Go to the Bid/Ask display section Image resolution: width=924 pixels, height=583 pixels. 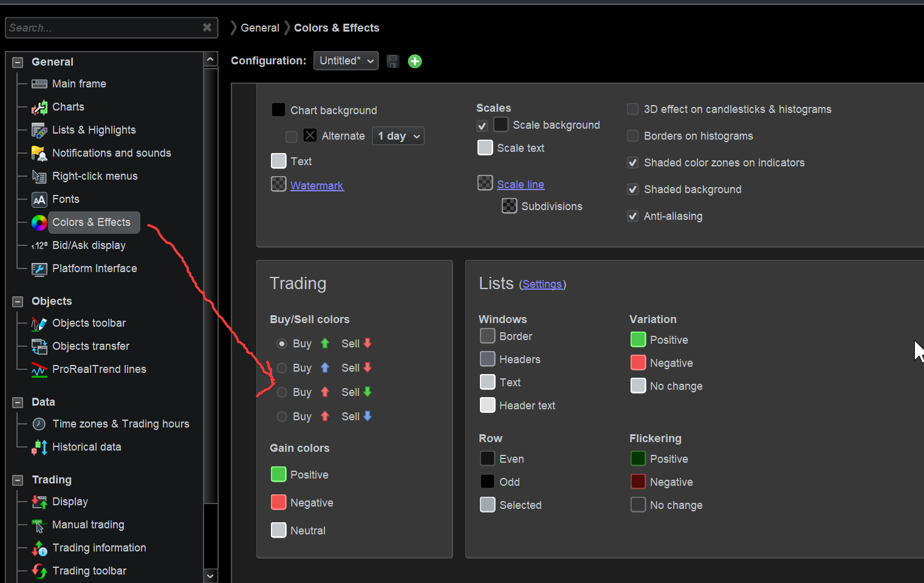click(x=89, y=245)
